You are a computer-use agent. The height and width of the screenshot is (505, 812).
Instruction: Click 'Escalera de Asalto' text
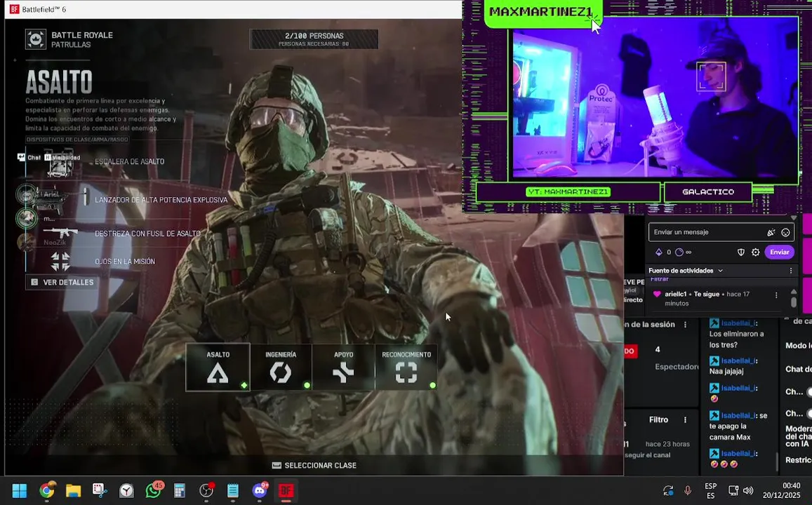coord(129,161)
